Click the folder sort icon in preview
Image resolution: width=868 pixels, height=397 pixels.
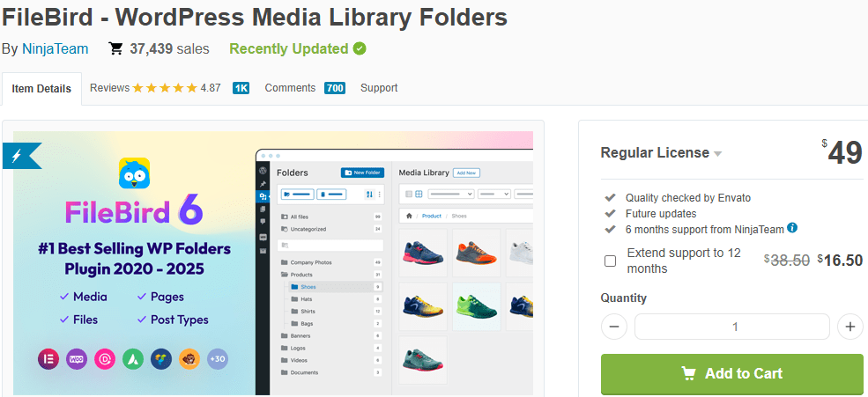(x=369, y=195)
